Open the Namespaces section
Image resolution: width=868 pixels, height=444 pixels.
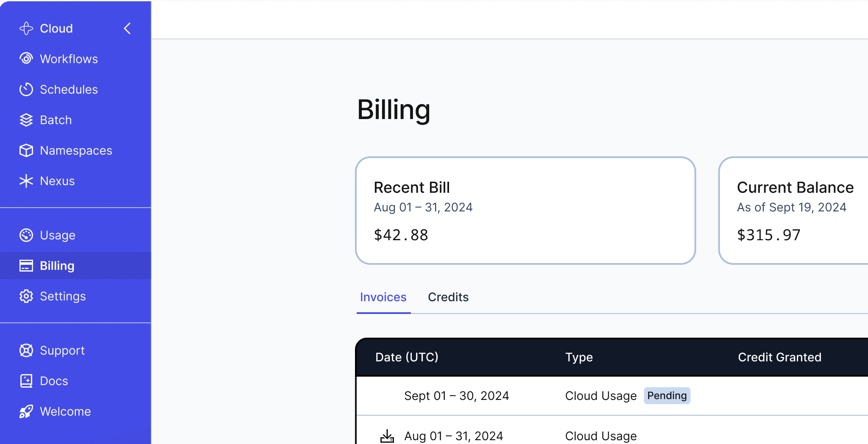(76, 150)
